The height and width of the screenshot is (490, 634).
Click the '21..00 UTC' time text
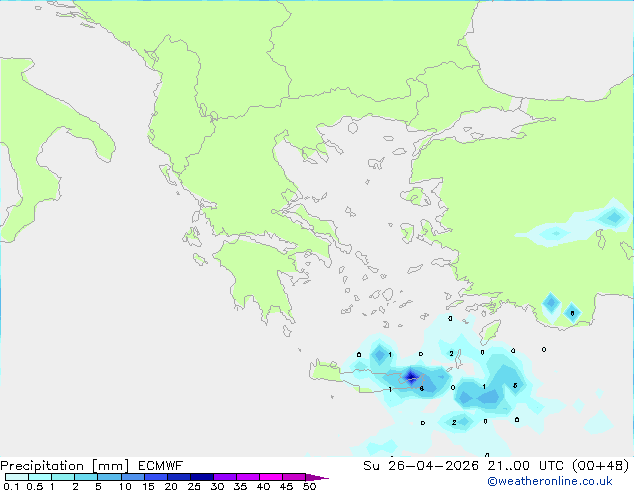pyautogui.click(x=525, y=466)
